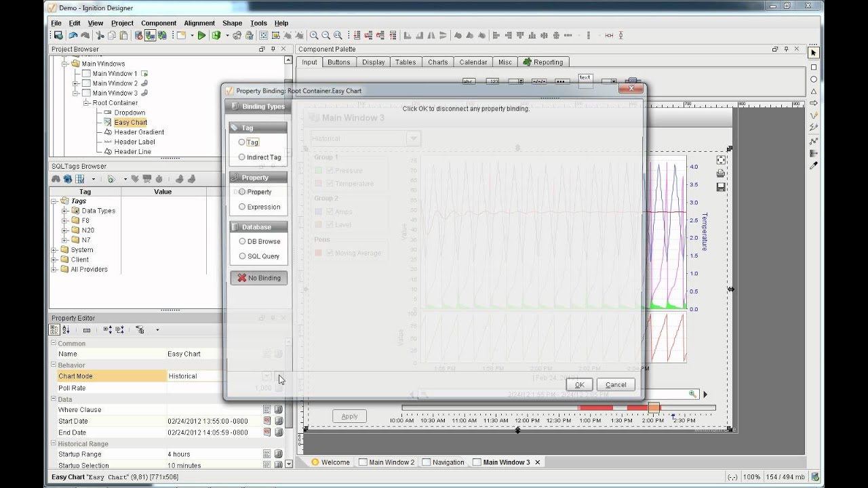This screenshot has width=868, height=488.
Task: Click the green Preview Mode play icon
Action: [201, 35]
